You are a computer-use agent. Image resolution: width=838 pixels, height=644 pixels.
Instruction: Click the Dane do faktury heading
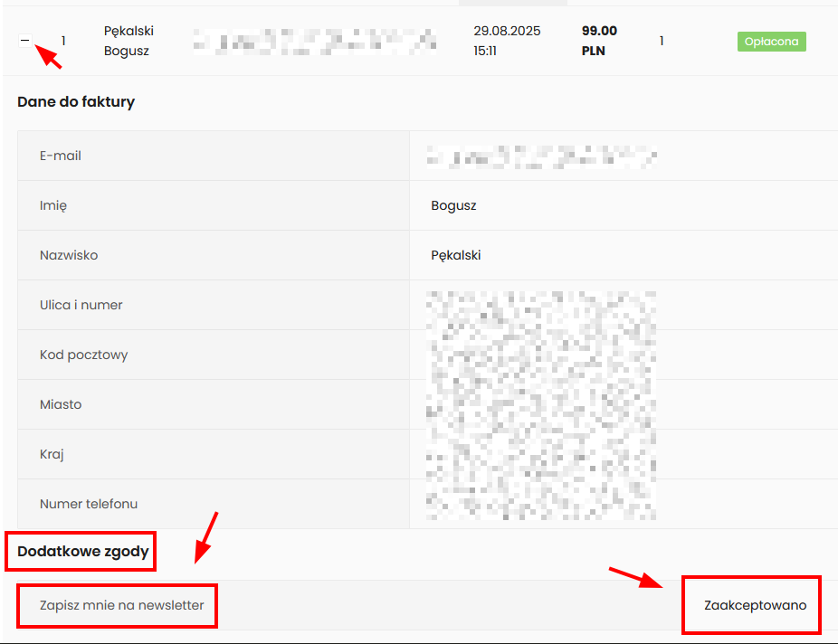click(76, 102)
